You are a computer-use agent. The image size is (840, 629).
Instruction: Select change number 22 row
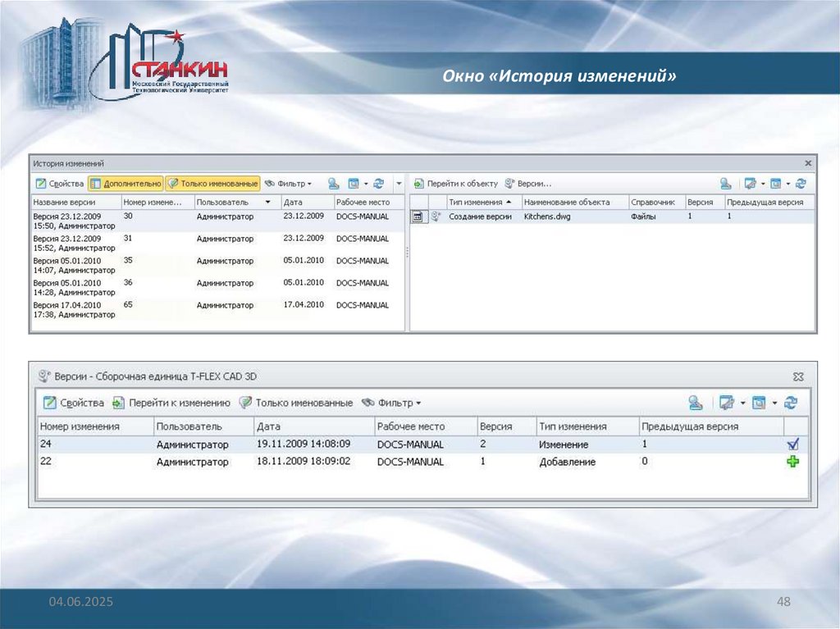(422, 462)
